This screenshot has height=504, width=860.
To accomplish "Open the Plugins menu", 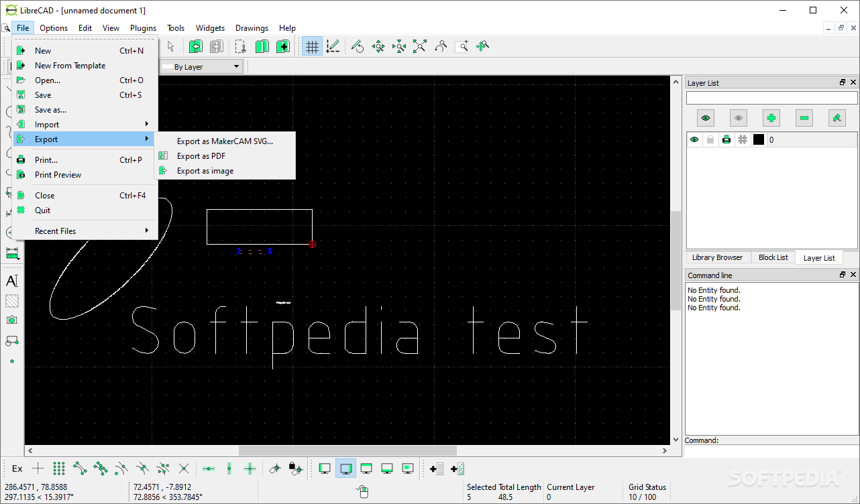I will pos(143,28).
